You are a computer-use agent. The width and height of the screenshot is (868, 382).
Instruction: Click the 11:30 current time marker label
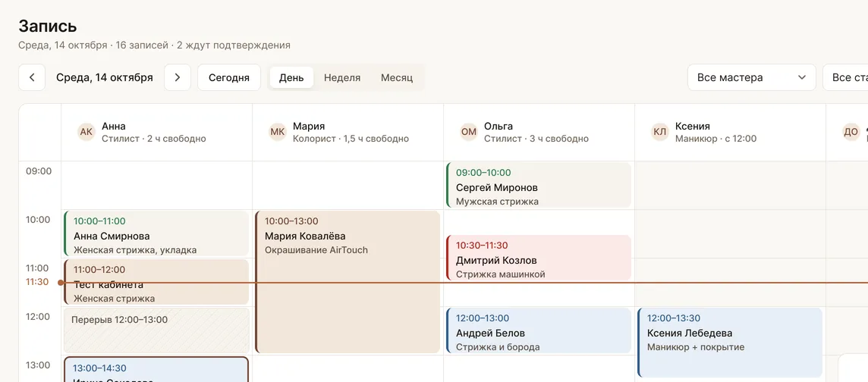[37, 282]
